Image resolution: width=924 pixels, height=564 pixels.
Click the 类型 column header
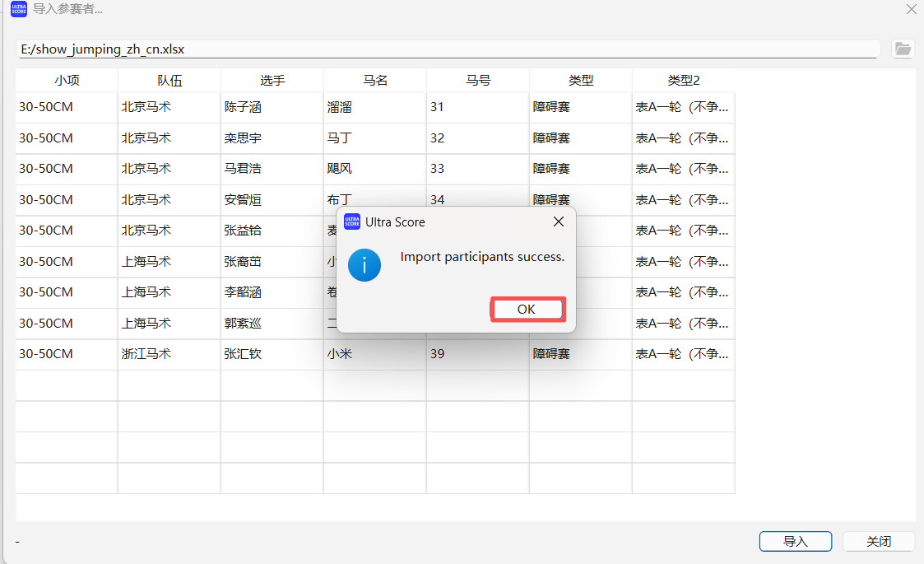580,80
